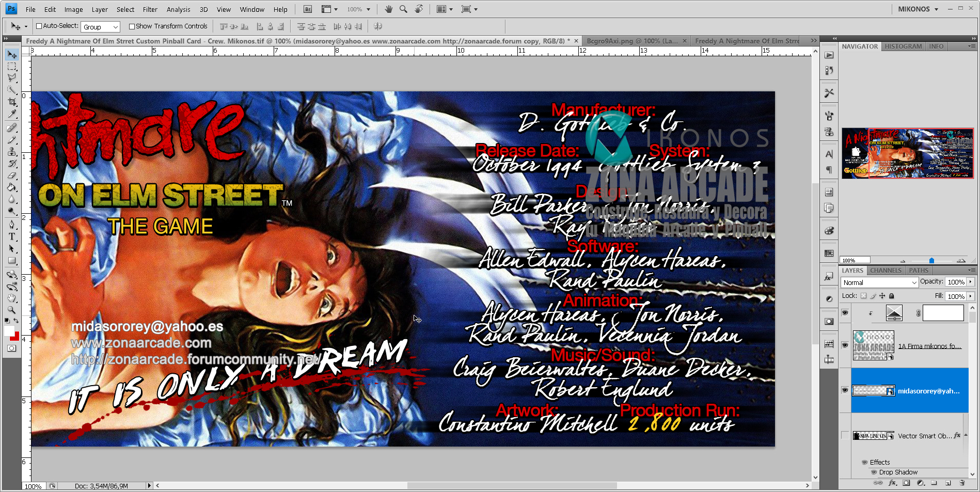Click Navigator preview thumbnail

pos(907,153)
